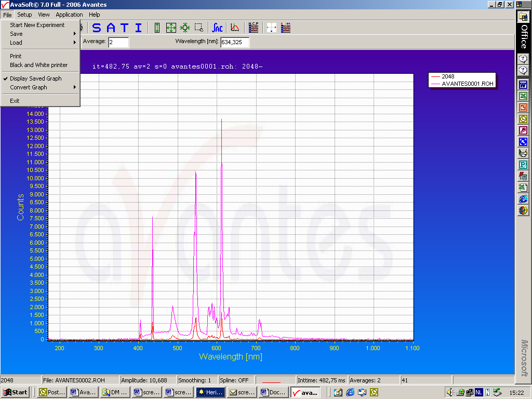Launch Access key icon in Office bar
This screenshot has width=532, height=399.
click(x=523, y=130)
